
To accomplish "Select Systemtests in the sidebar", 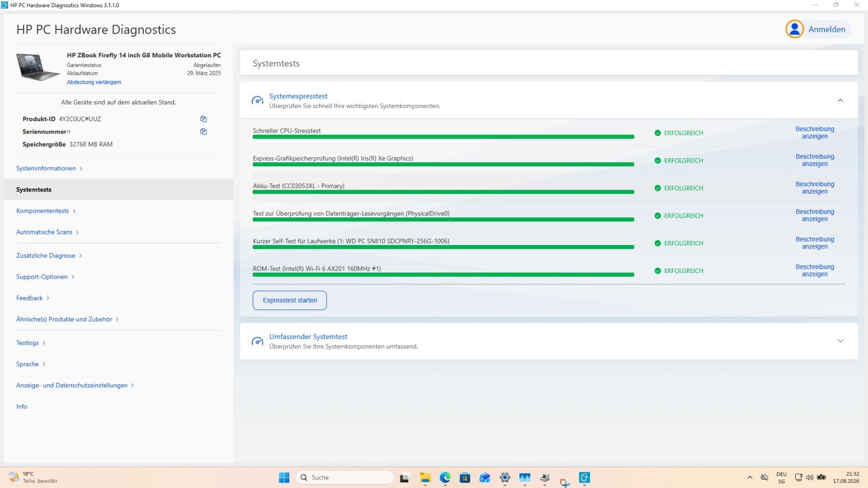I will [x=118, y=190].
